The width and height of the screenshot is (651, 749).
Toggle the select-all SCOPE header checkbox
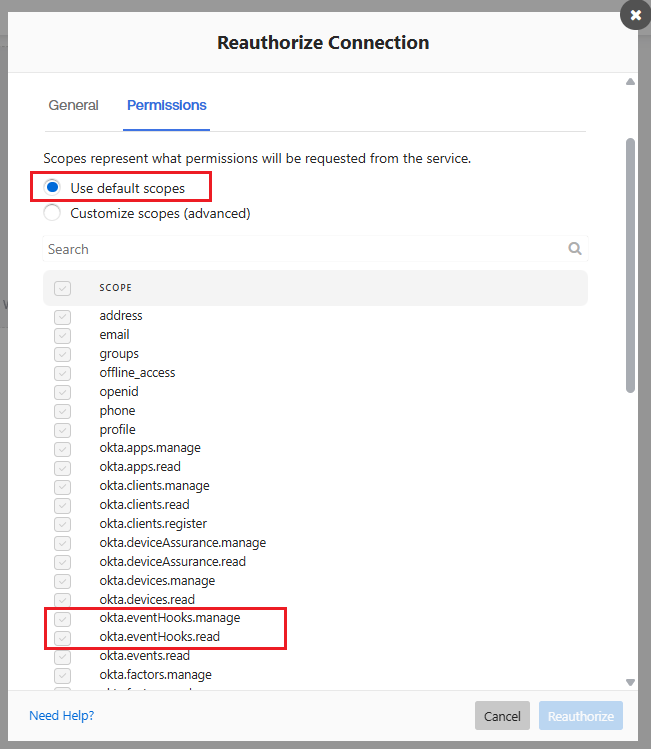[x=63, y=289]
